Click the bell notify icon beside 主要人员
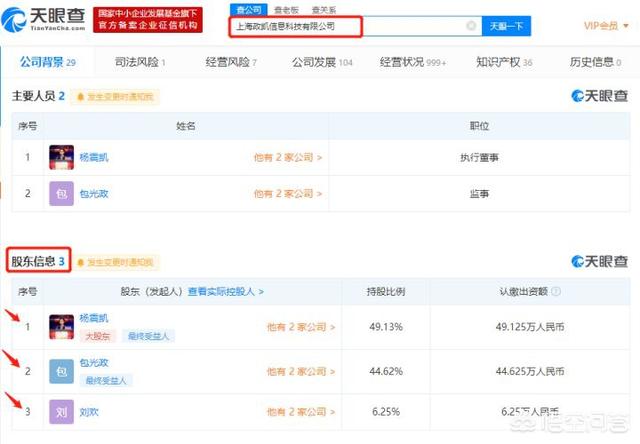This screenshot has width=640, height=444. 80,97
